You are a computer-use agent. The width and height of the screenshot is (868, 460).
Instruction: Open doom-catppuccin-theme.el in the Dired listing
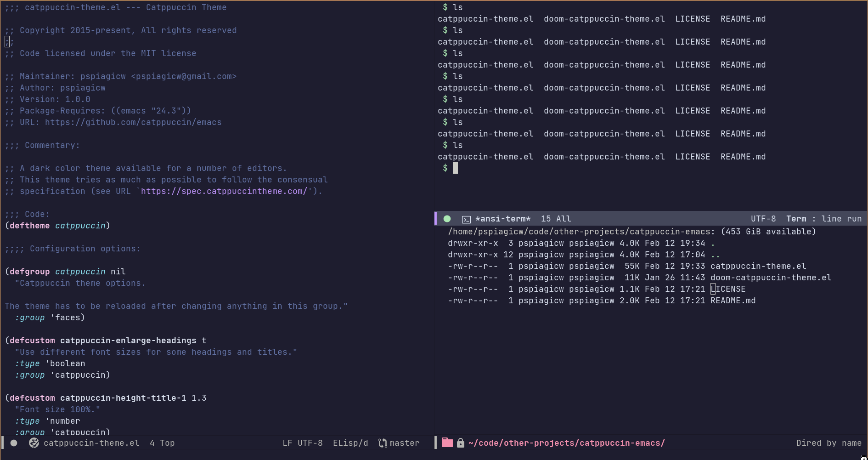click(x=771, y=278)
